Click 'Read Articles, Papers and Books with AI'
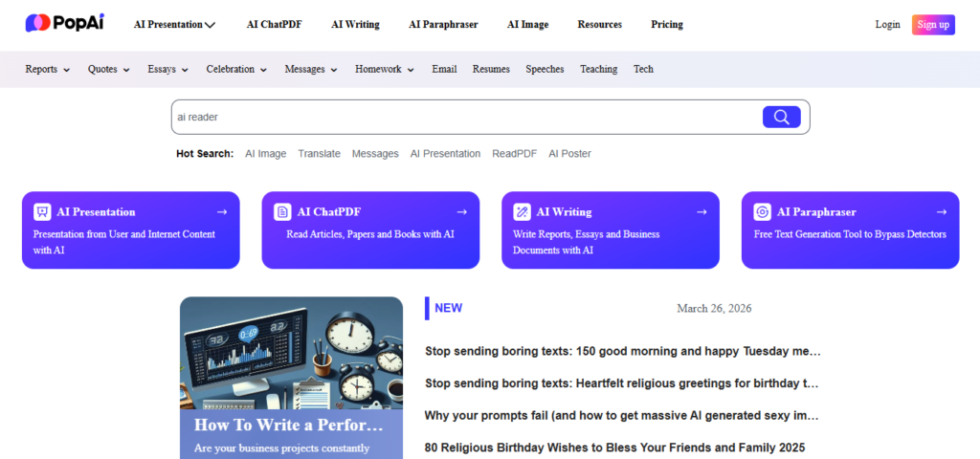The width and height of the screenshot is (980, 459). pyautogui.click(x=370, y=234)
